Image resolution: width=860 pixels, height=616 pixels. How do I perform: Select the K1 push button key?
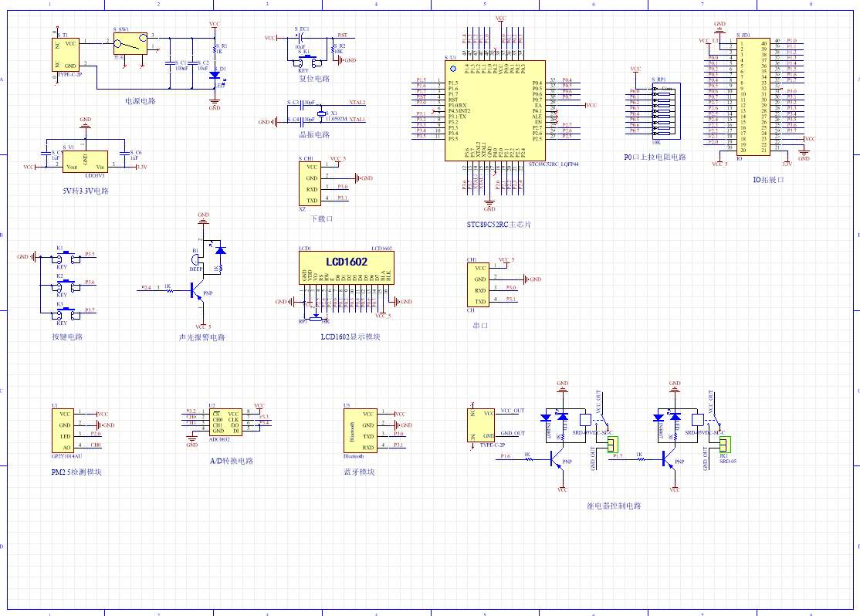click(x=67, y=257)
